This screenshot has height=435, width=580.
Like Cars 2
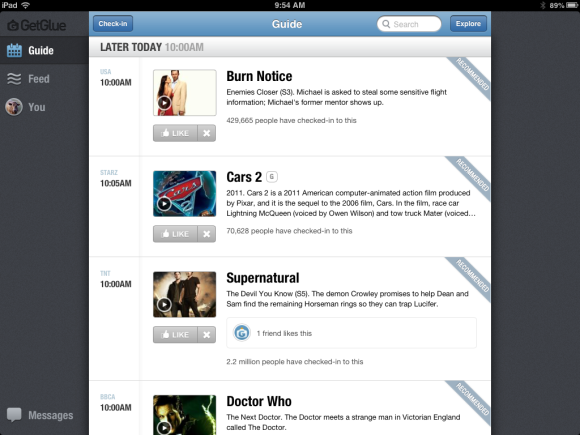175,234
